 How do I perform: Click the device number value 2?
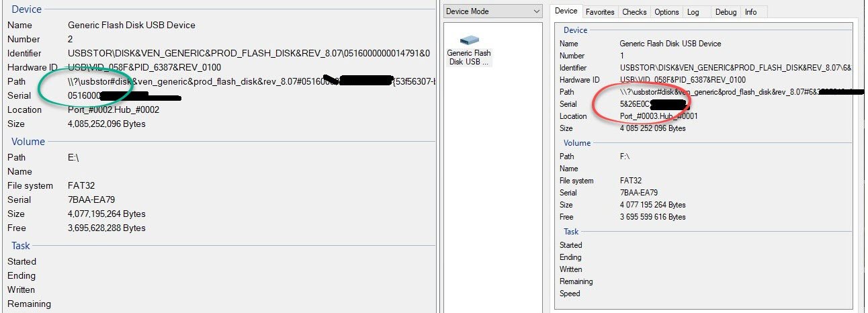(71, 39)
